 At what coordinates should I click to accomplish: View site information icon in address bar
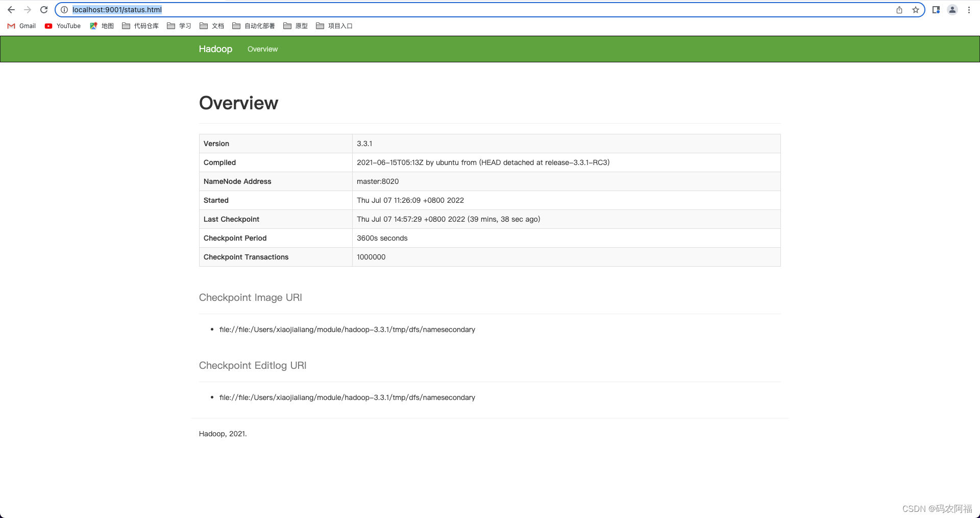coord(64,10)
